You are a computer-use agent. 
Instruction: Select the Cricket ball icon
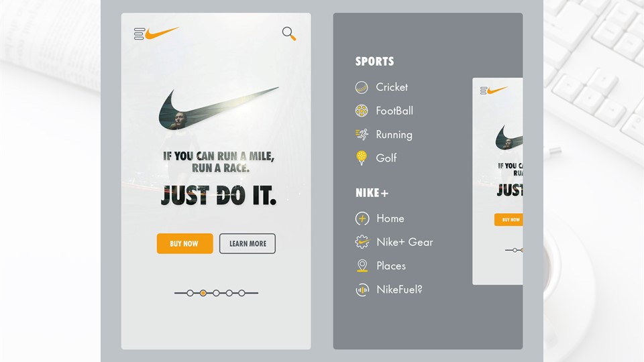pyautogui.click(x=362, y=87)
